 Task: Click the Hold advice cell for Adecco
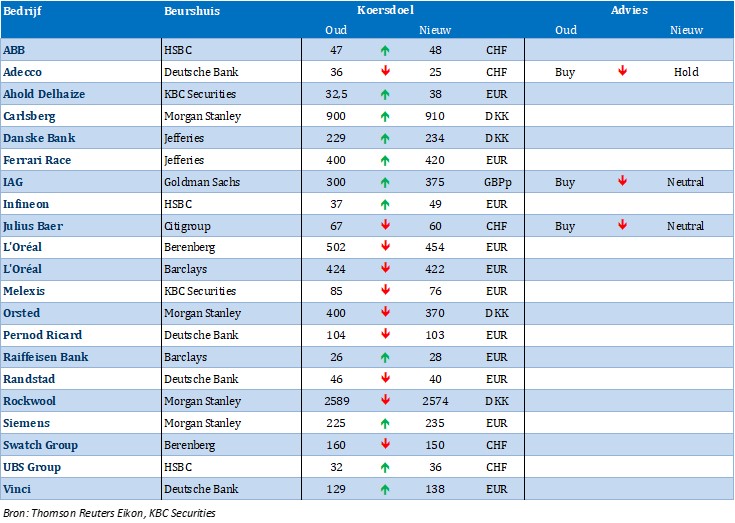click(685, 72)
